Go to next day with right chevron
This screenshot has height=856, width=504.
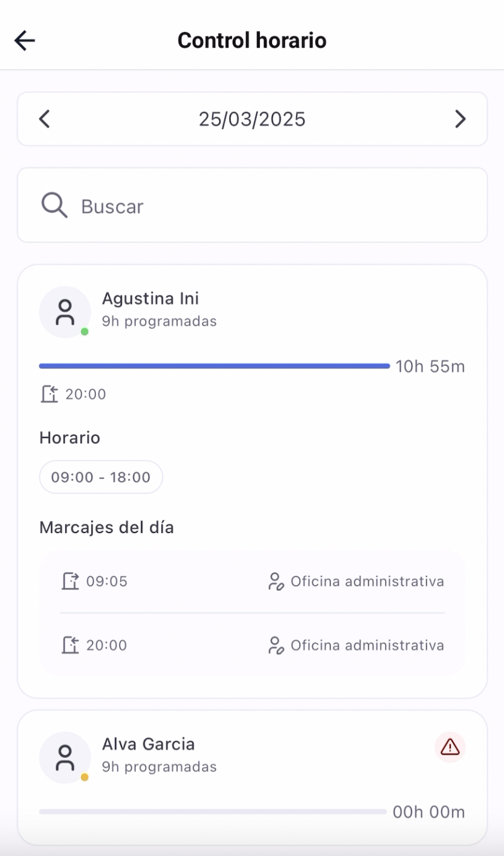[x=460, y=119]
